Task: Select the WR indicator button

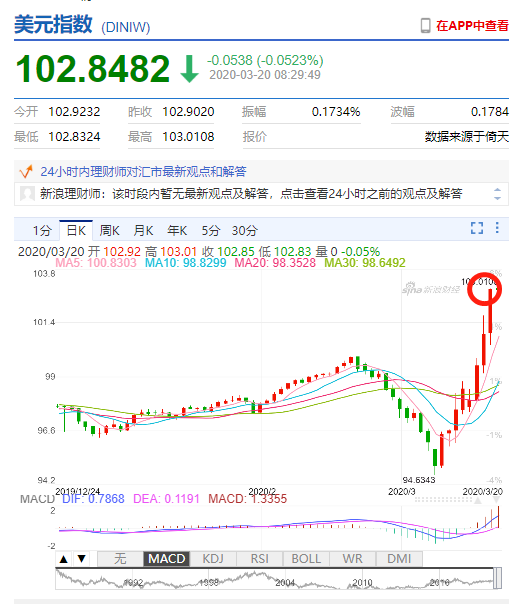Action: coord(352,559)
